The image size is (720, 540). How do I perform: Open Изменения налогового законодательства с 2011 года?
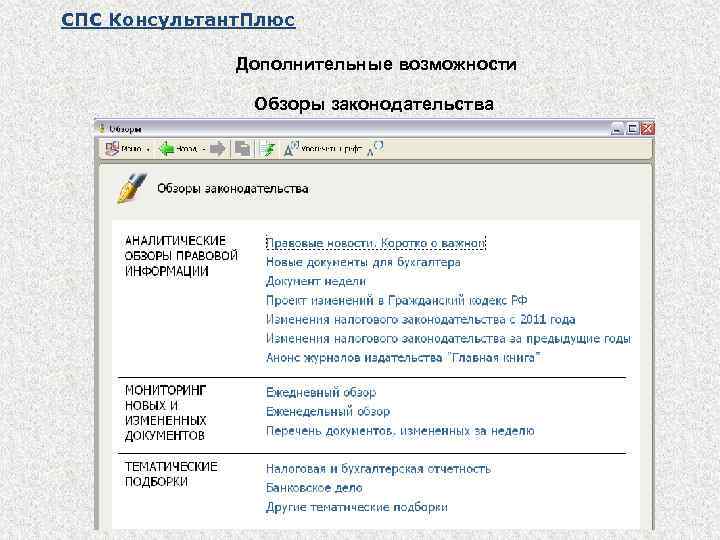tap(421, 319)
